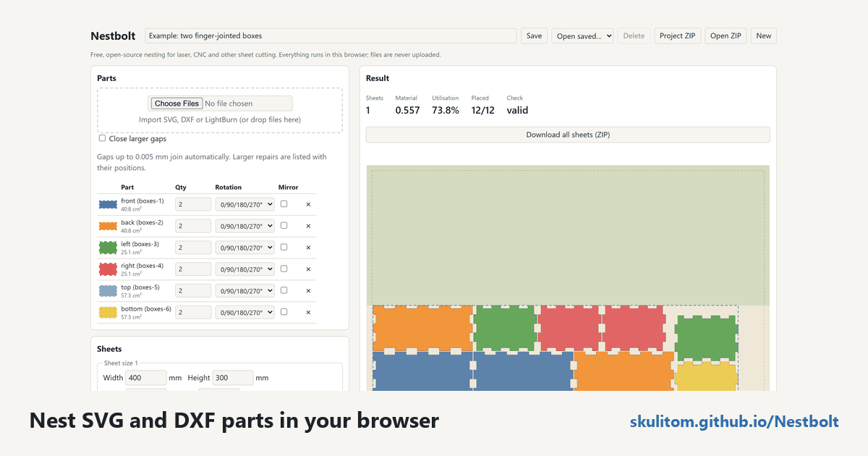The height and width of the screenshot is (456, 868).
Task: Click the Qty field for bottom (boxes-6)
Action: pos(193,313)
